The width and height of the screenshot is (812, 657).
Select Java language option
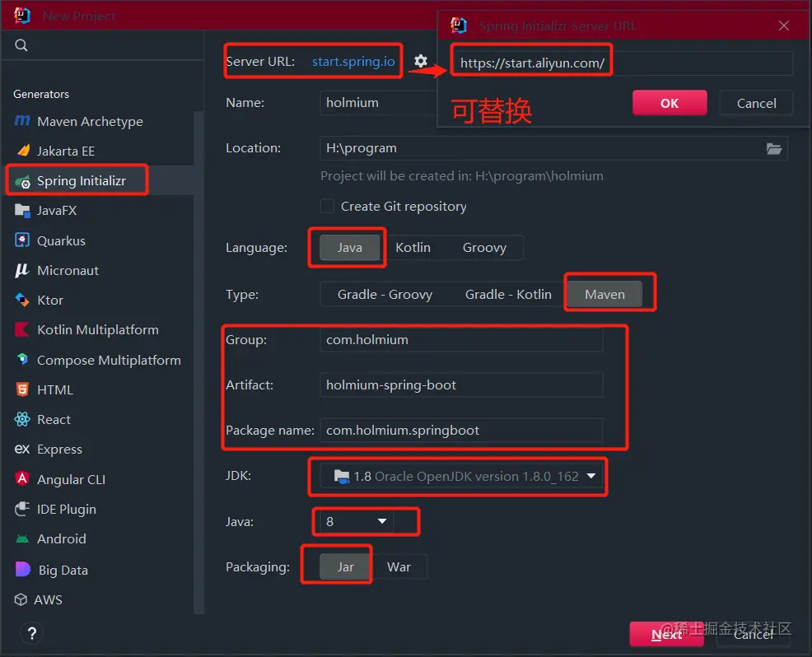tap(349, 248)
